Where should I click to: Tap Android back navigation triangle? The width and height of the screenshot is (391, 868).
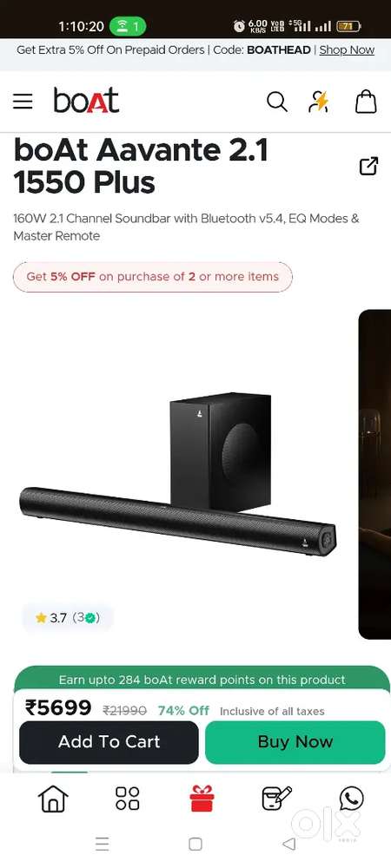click(x=288, y=844)
